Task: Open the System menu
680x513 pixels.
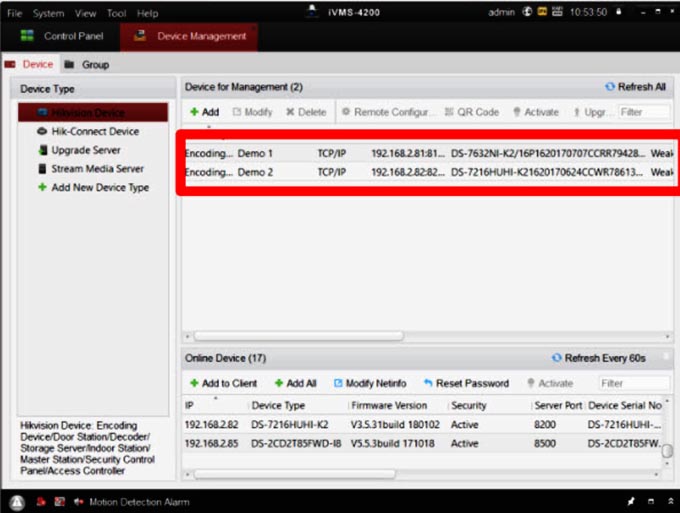Action: tap(49, 13)
